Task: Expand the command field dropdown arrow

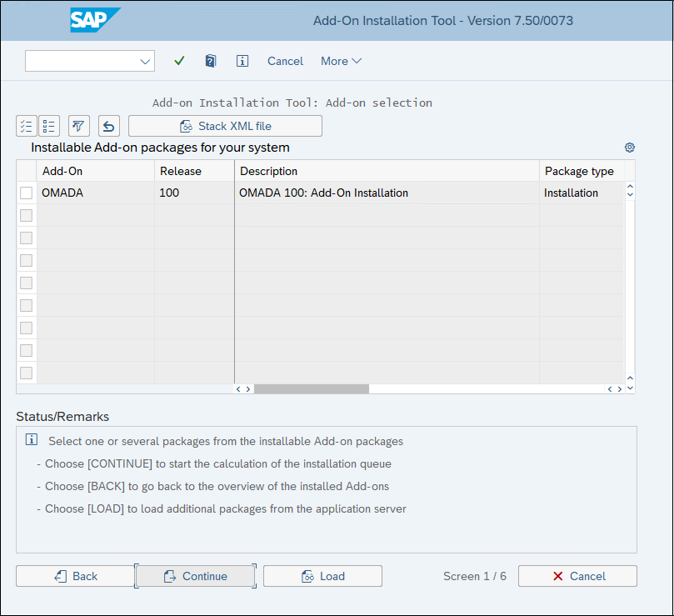Action: click(145, 62)
